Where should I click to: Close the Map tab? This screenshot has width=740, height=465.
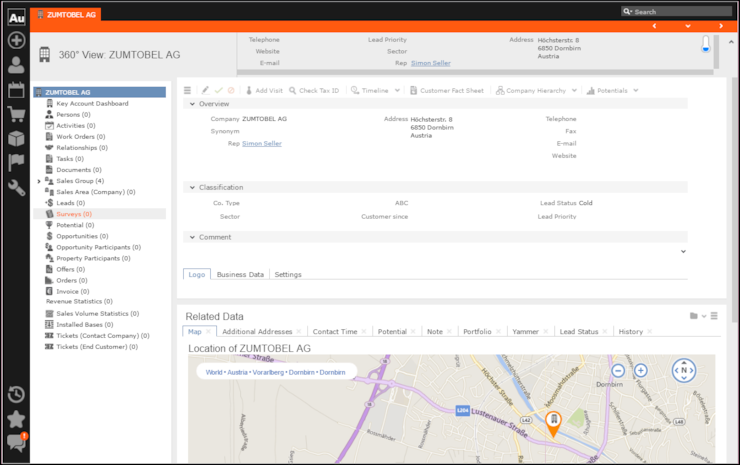208,331
